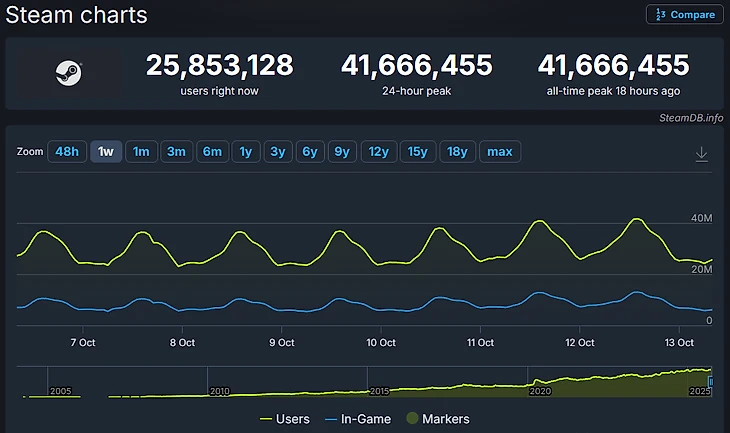Zoom the chart to 6y
Viewport: 730px width, 433px height.
[310, 152]
